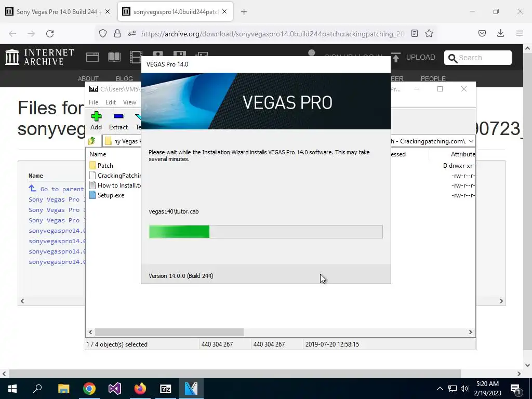Click the browser Forward arrow
The width and height of the screenshot is (532, 399).
tap(31, 34)
